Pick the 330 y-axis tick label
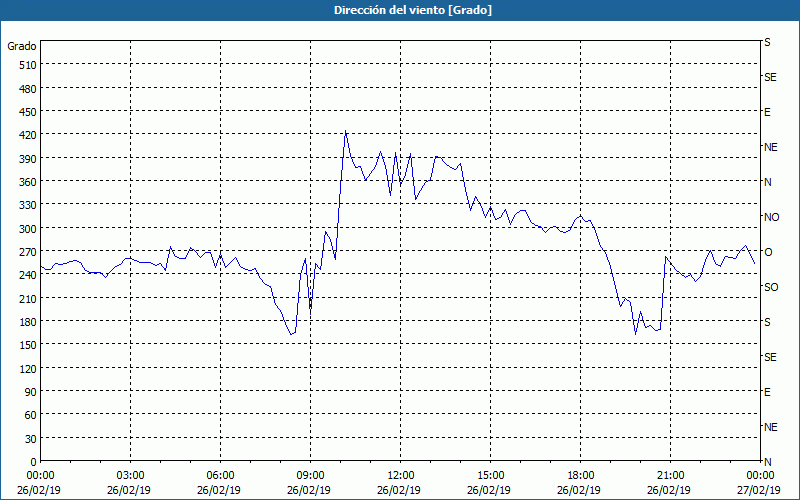800x500 pixels. 29,205
